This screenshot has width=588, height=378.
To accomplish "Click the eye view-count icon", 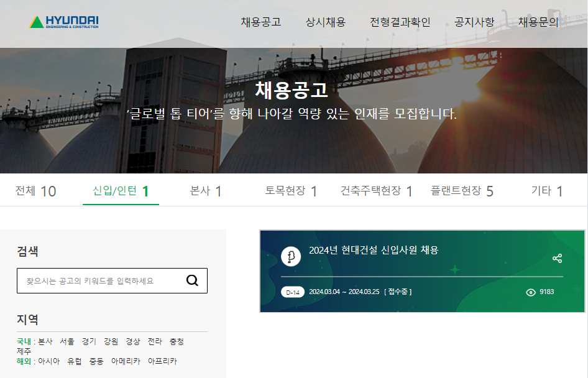I will [531, 292].
